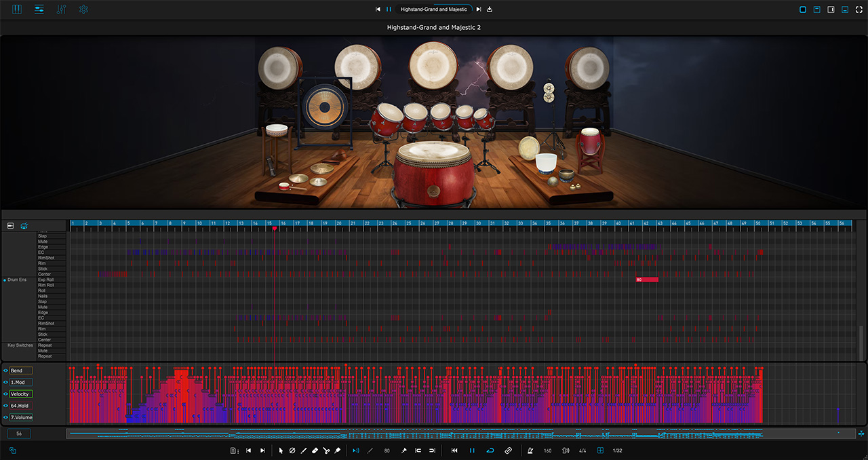Select the eraser tool
The height and width of the screenshot is (460, 868).
(x=315, y=451)
